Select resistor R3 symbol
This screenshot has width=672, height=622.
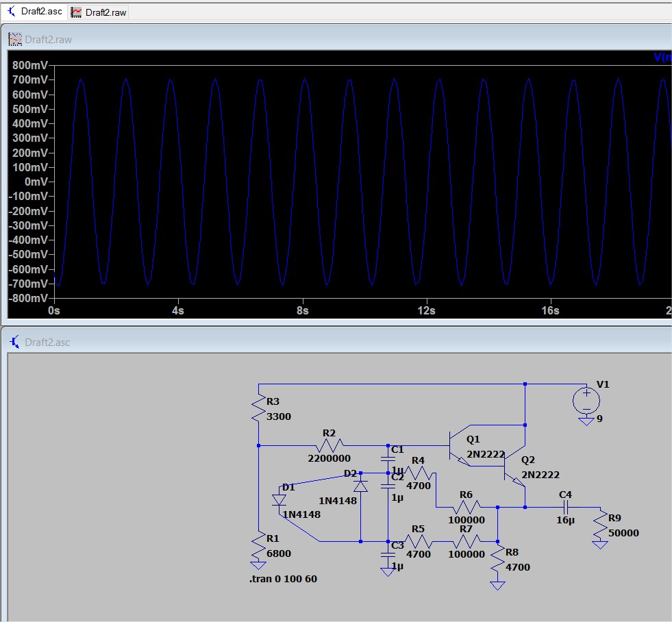(258, 408)
